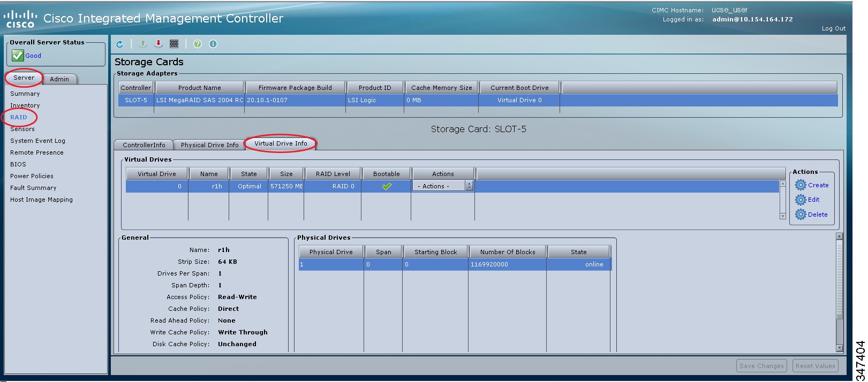Open Remote Presence page
Image resolution: width=868 pixels, height=382 pixels.
(x=37, y=152)
